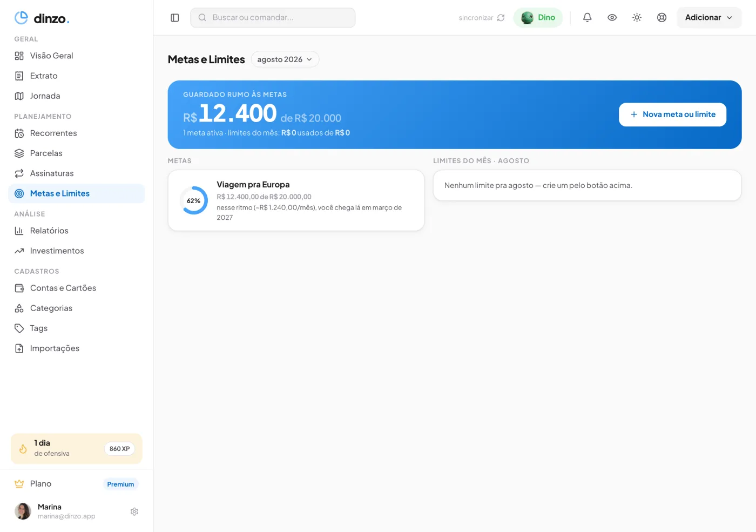The width and height of the screenshot is (756, 532).
Task: Open Contas e Cartões wallet icon
Action: pyautogui.click(x=19, y=288)
